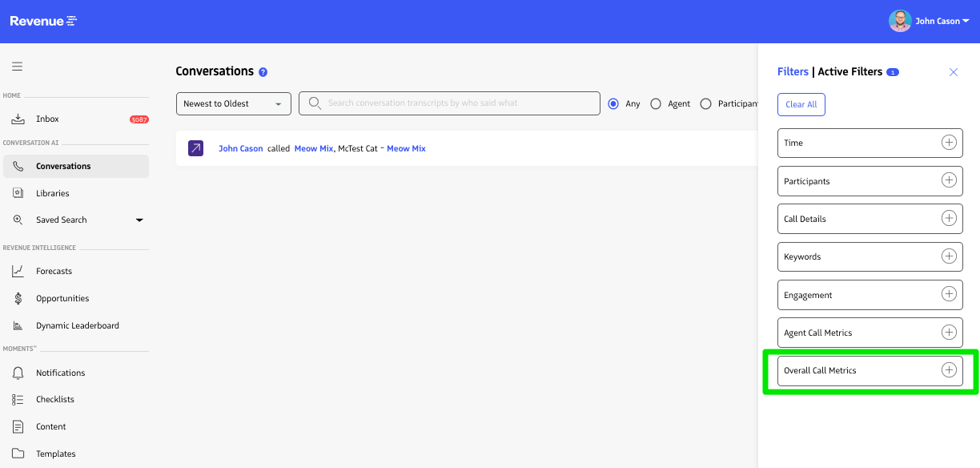The image size is (980, 468).
Task: Close the Filters panel
Action: tap(953, 72)
